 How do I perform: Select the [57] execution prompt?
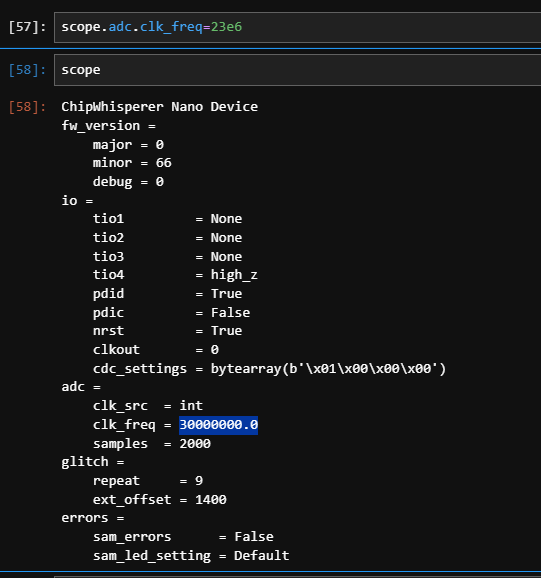coord(27,27)
